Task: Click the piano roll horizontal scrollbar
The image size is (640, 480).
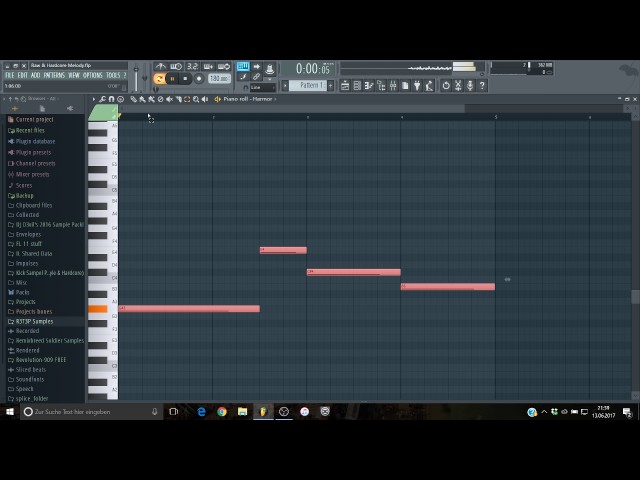Action: (291, 108)
